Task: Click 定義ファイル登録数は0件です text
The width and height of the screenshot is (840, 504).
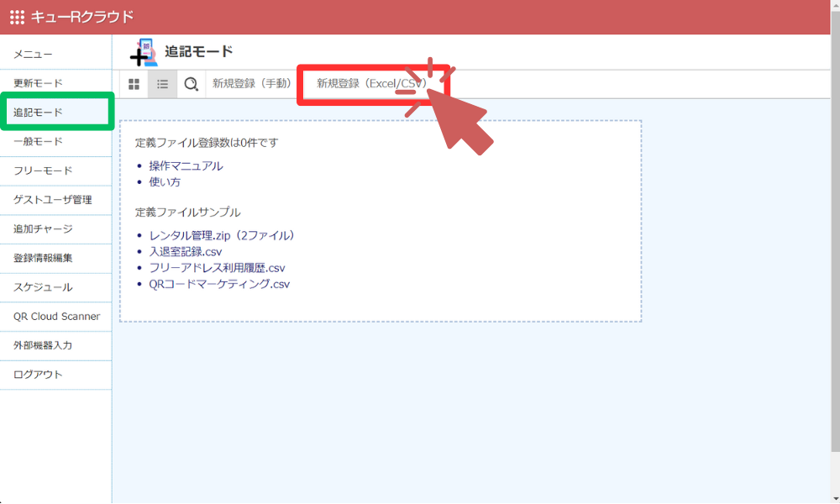Action: coord(207,143)
